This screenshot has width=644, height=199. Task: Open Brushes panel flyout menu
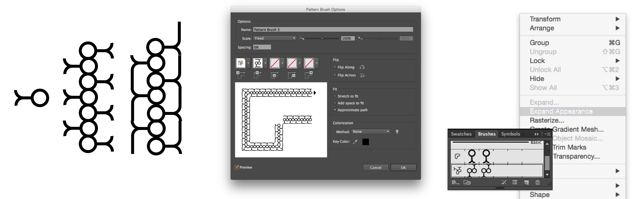(548, 134)
